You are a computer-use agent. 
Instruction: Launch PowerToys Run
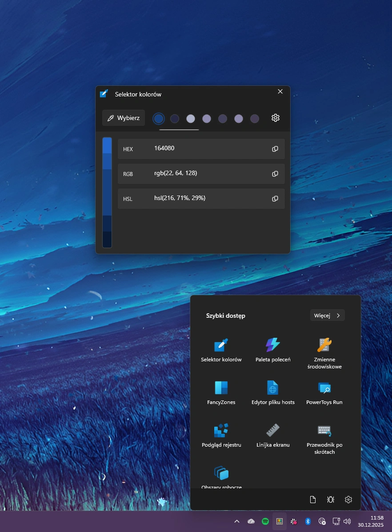tap(324, 392)
